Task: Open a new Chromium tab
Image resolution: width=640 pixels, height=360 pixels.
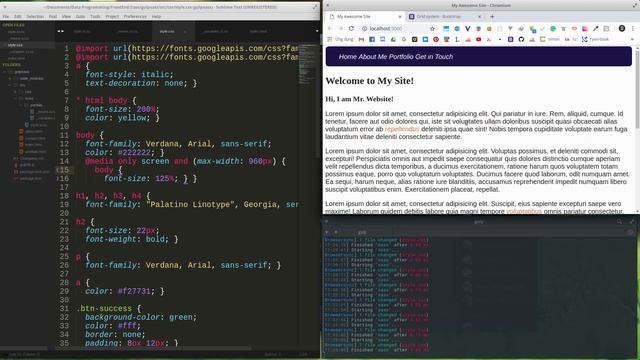Action: click(492, 17)
